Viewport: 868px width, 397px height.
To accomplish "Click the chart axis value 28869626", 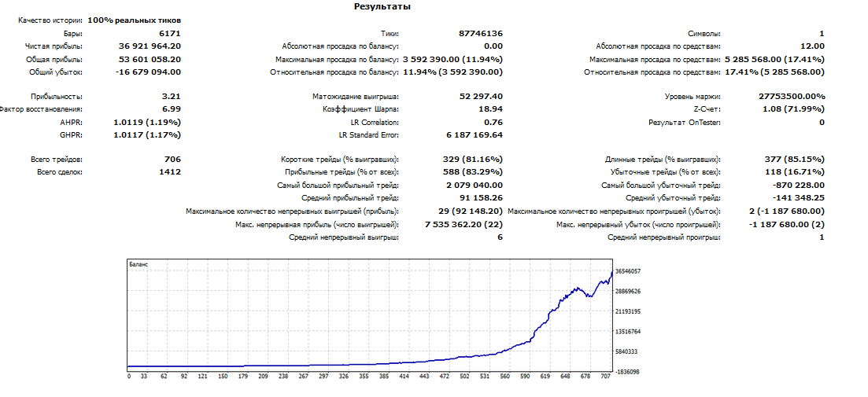I will tap(628, 291).
